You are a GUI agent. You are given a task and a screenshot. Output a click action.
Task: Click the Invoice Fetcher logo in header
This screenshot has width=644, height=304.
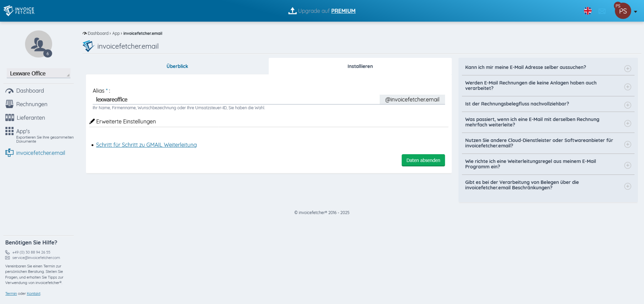(19, 11)
